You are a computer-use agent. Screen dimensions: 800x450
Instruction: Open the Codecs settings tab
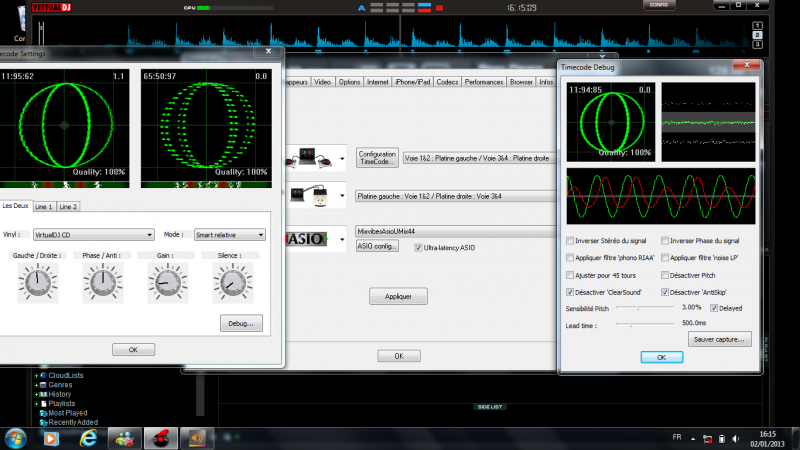pos(447,82)
